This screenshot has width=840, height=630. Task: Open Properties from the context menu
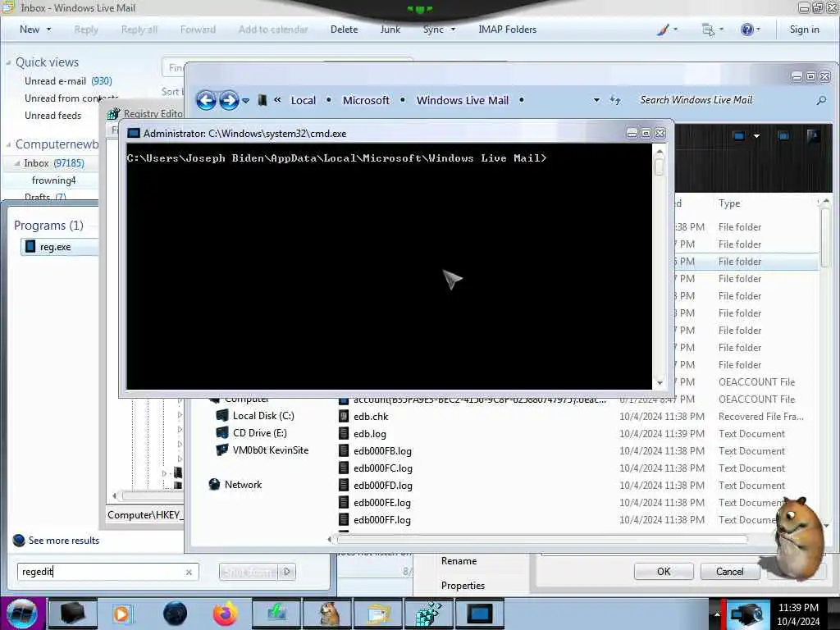[x=463, y=586]
